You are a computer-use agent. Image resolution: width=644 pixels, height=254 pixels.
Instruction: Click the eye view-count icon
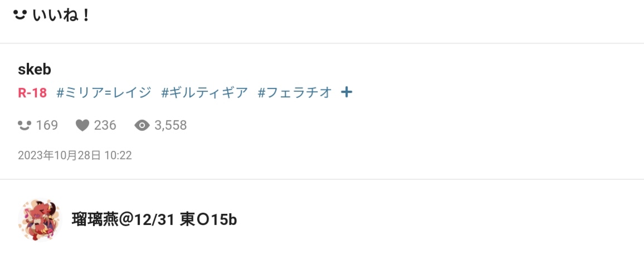(142, 125)
